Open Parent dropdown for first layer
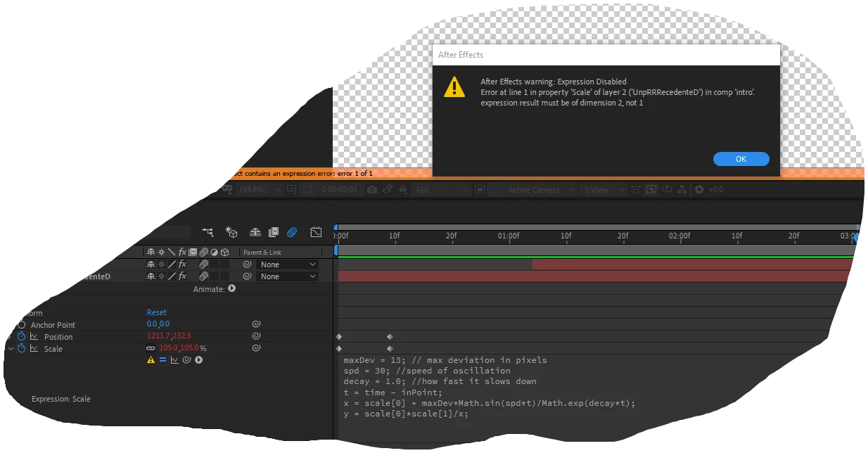Image resolution: width=868 pixels, height=453 pixels. coord(288,264)
